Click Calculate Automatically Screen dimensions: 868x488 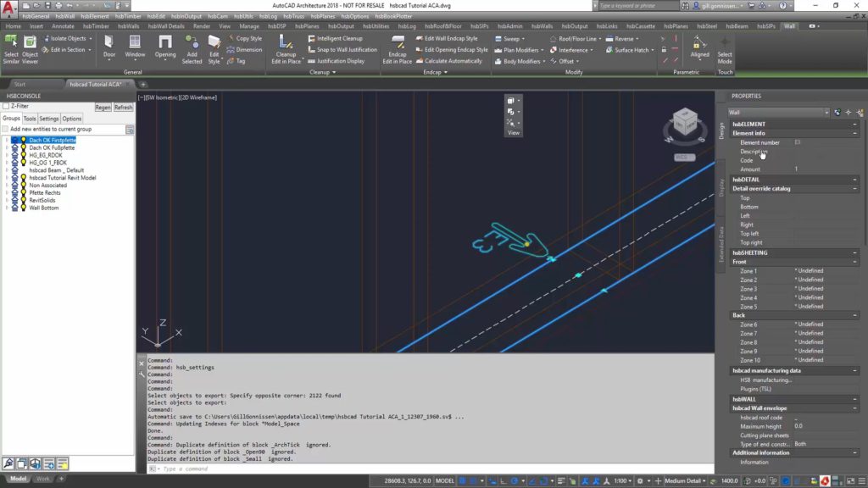pyautogui.click(x=448, y=61)
